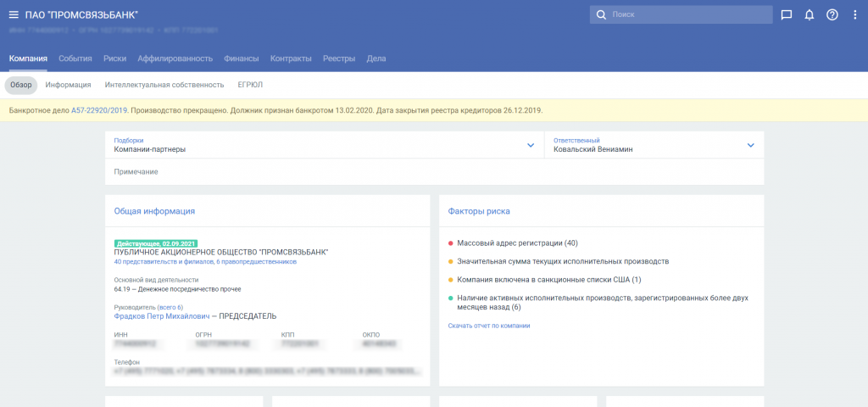This screenshot has height=407, width=868.
Task: Open the всего 6 managers link
Action: [x=171, y=307]
